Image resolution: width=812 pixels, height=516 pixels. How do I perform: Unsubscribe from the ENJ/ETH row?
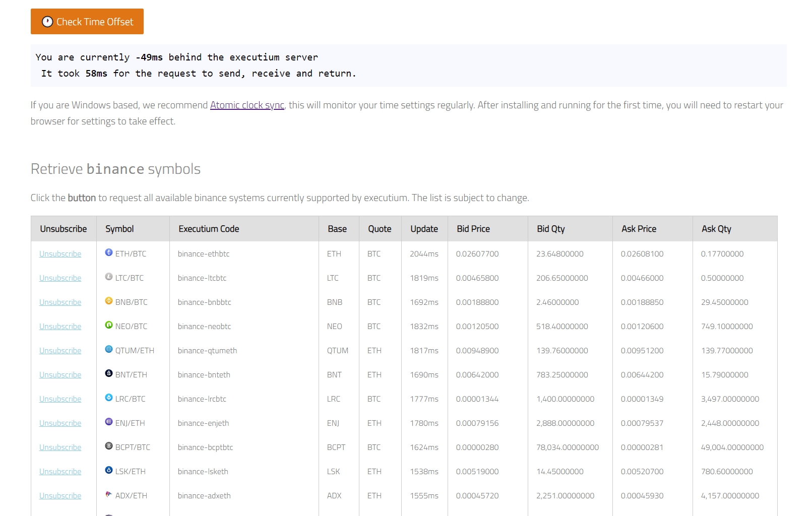60,423
